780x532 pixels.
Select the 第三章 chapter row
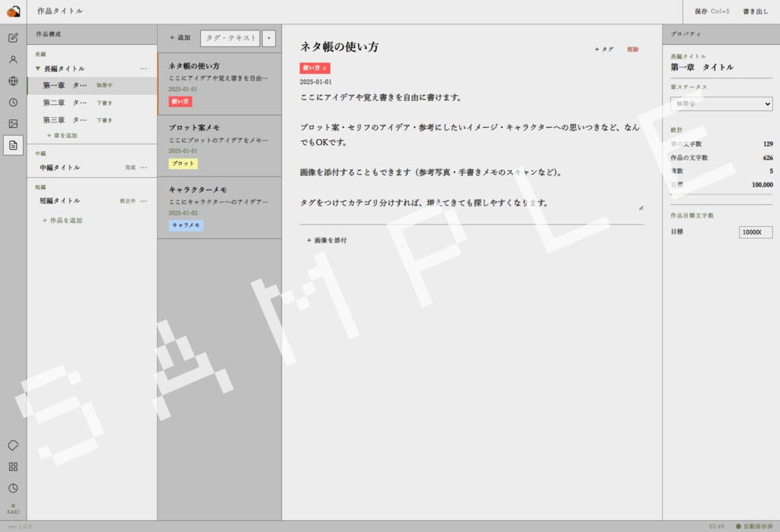(x=92, y=119)
